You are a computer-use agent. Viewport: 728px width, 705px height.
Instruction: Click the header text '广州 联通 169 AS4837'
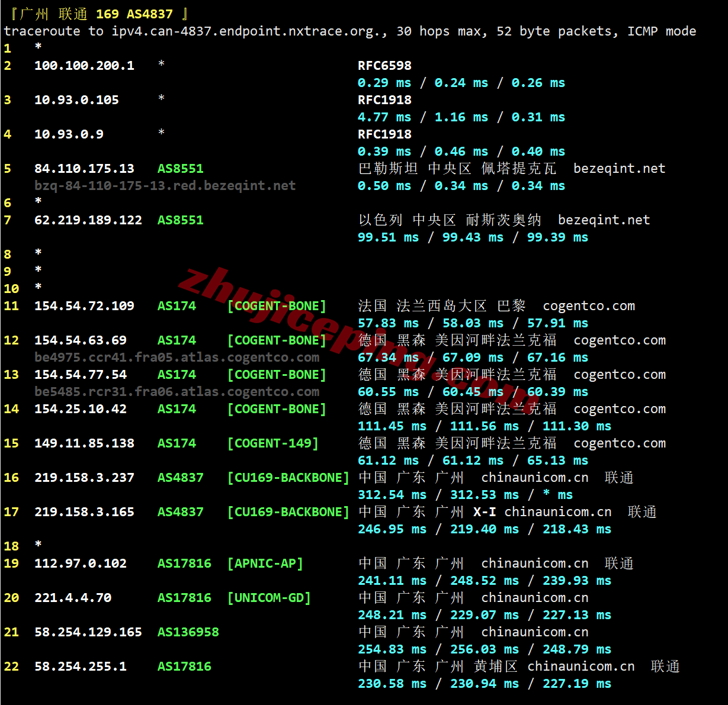click(96, 14)
